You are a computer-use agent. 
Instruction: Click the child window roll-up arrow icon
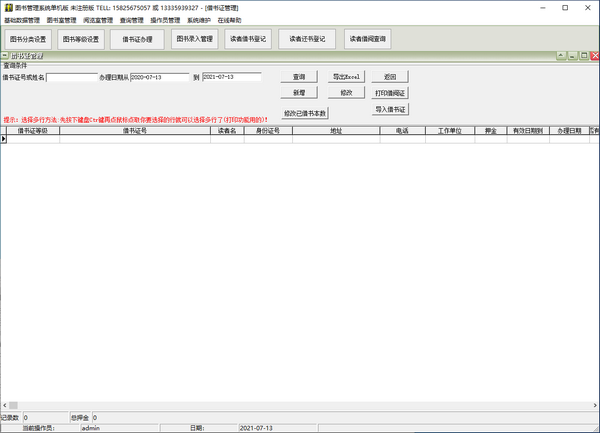point(561,56)
